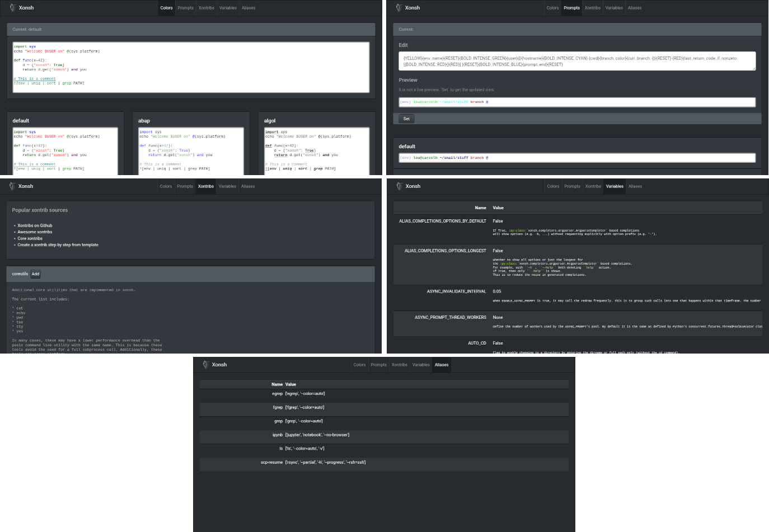This screenshot has height=532, width=769.
Task: Open Create a xontrib step by step link
Action: [58, 245]
